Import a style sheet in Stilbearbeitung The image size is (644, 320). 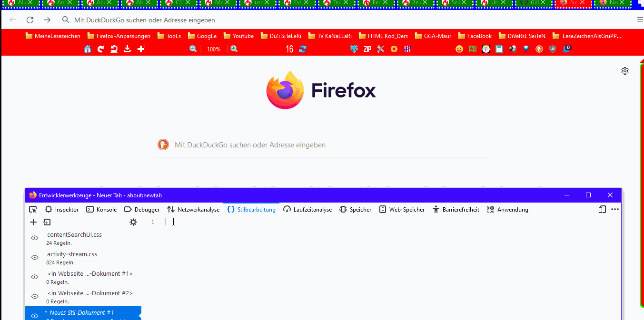pos(47,222)
